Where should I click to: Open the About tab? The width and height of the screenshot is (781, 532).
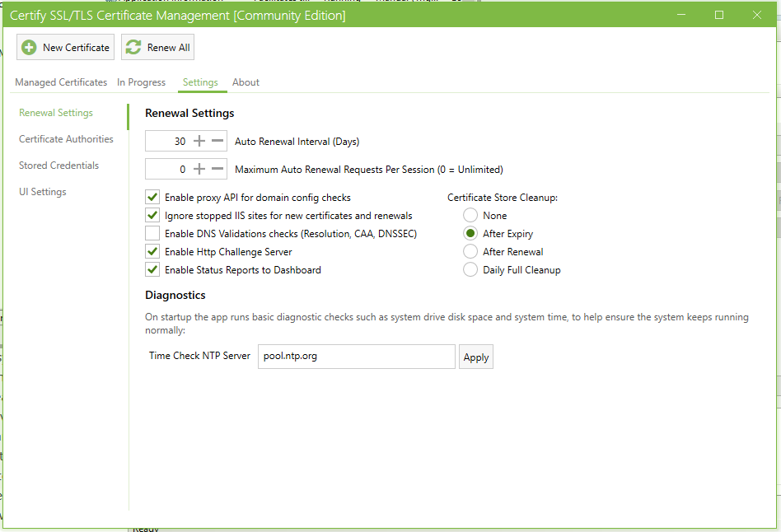(246, 82)
